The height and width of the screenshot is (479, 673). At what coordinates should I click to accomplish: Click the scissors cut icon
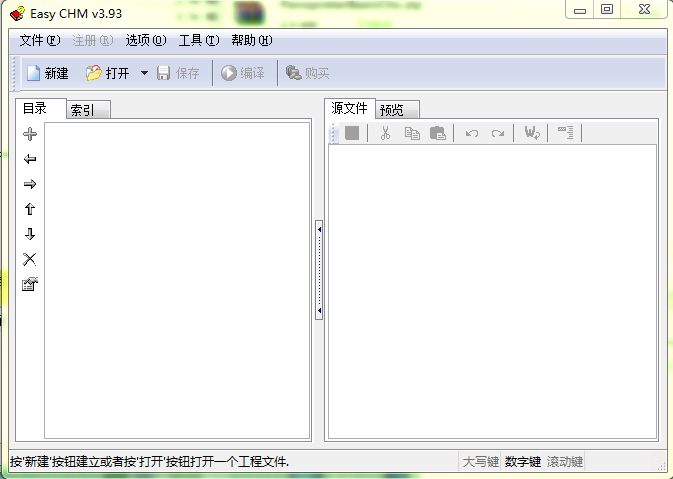coord(385,133)
